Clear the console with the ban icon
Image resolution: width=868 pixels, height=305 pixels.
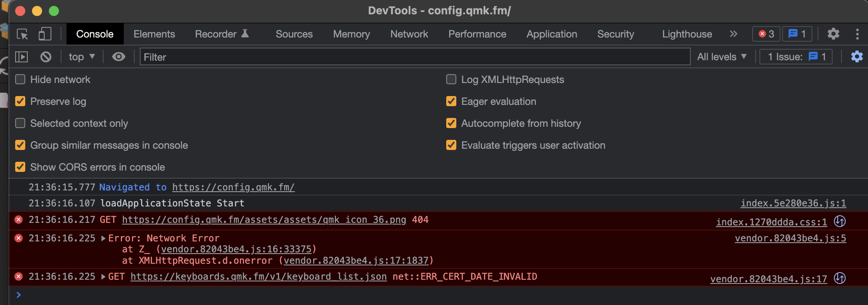click(46, 57)
